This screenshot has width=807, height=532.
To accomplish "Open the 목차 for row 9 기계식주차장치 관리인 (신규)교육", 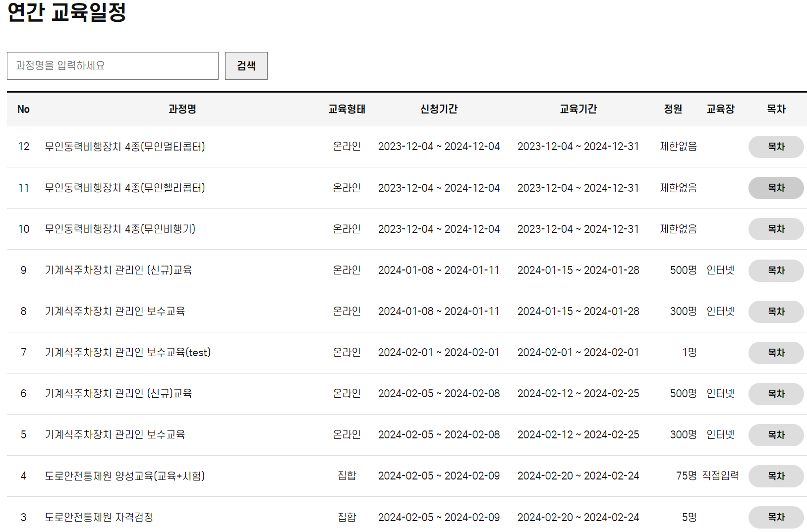I will [776, 270].
